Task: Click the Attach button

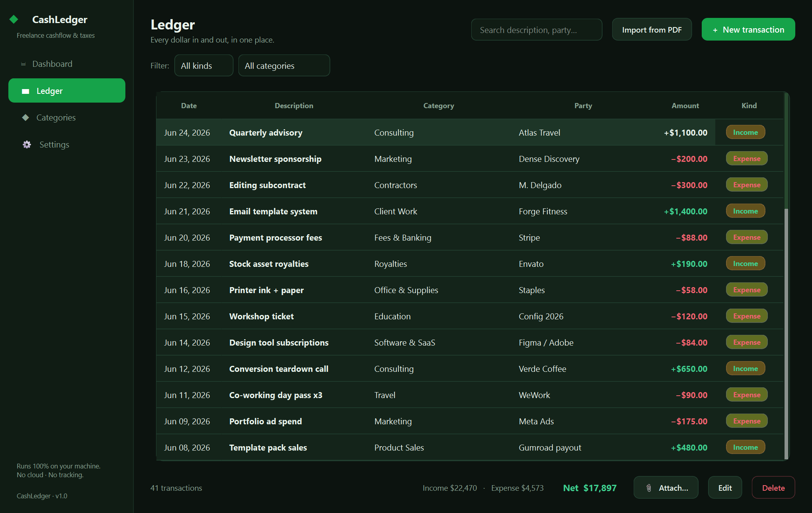Action: (x=666, y=488)
